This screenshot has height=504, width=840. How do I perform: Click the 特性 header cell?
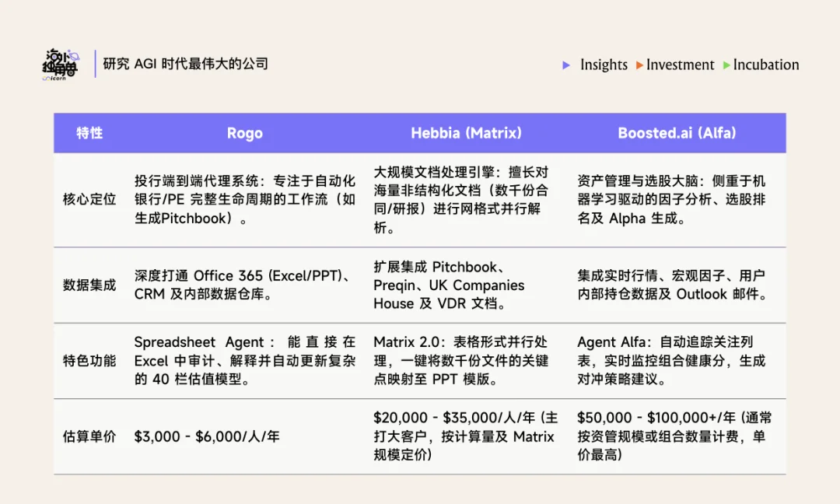pos(88,133)
